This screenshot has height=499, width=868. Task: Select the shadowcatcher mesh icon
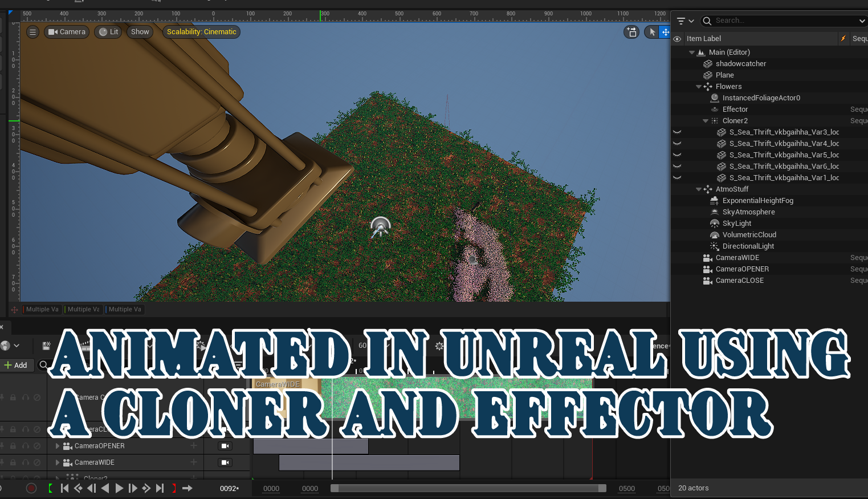tap(708, 64)
